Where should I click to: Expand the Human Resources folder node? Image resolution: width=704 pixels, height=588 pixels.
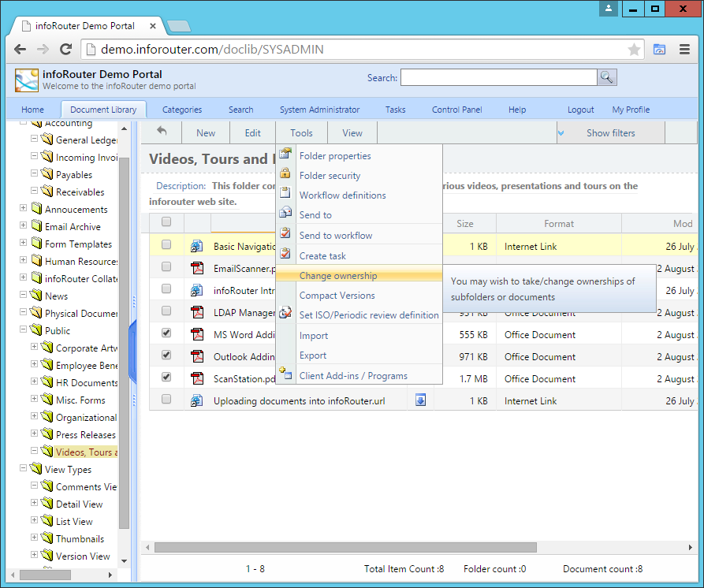pos(24,260)
